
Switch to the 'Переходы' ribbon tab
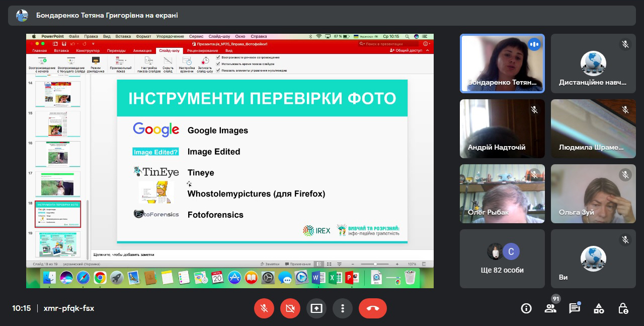(x=116, y=50)
